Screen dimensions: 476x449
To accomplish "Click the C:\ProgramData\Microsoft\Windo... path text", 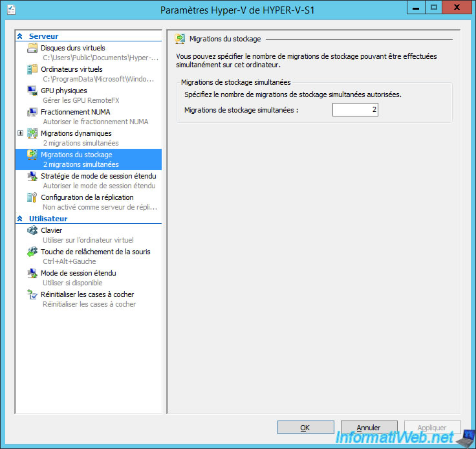I will point(98,79).
